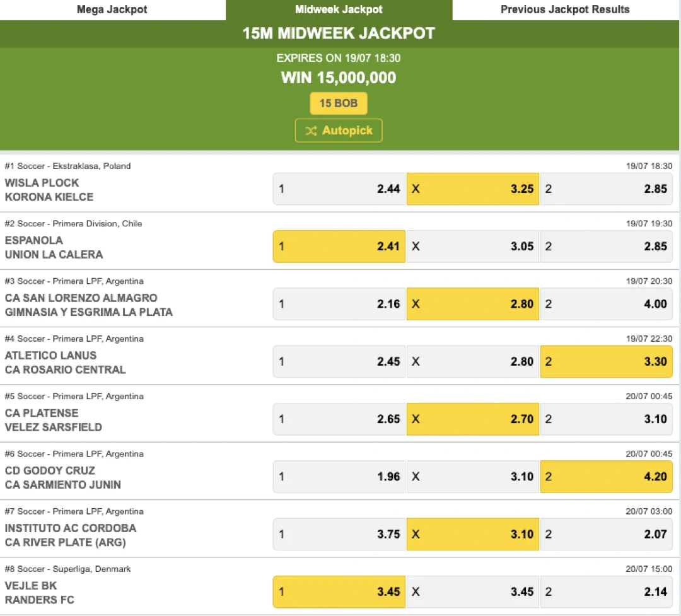Toggle home win 2.41 for Espanola
Screen dimensions: 681x616
click(x=339, y=247)
